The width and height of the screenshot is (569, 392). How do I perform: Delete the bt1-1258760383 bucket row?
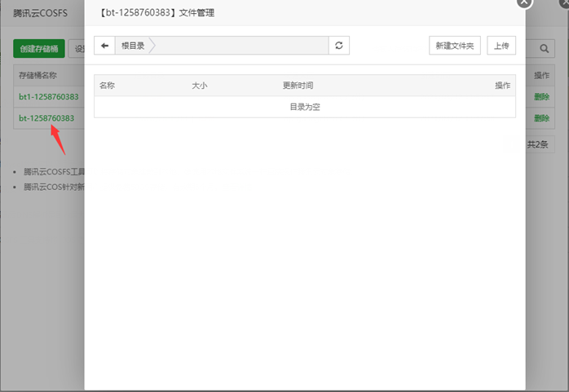(x=541, y=97)
